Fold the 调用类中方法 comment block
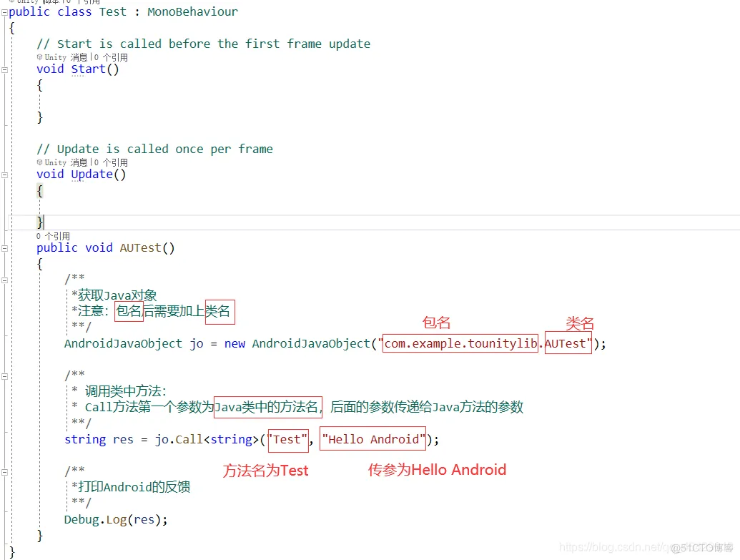The width and height of the screenshot is (740, 560). [x=4, y=377]
